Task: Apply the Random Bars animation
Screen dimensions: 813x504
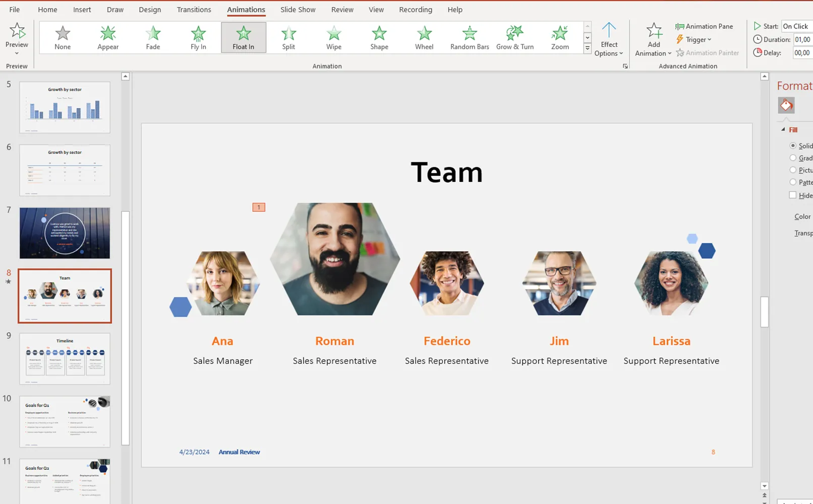Action: pos(470,38)
